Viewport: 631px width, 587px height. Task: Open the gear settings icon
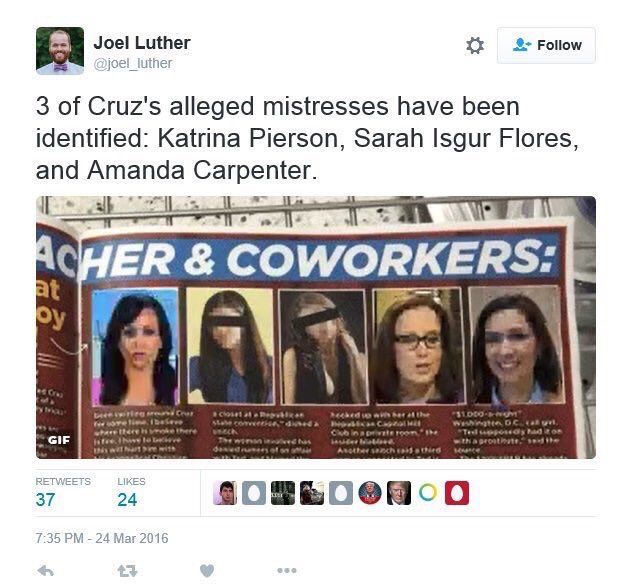pyautogui.click(x=474, y=45)
